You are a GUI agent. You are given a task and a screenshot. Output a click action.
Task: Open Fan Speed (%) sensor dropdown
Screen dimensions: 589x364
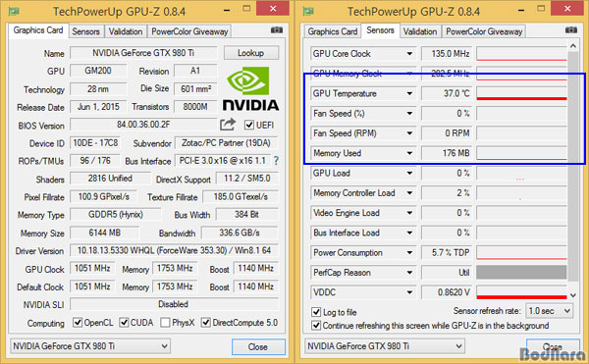click(409, 114)
